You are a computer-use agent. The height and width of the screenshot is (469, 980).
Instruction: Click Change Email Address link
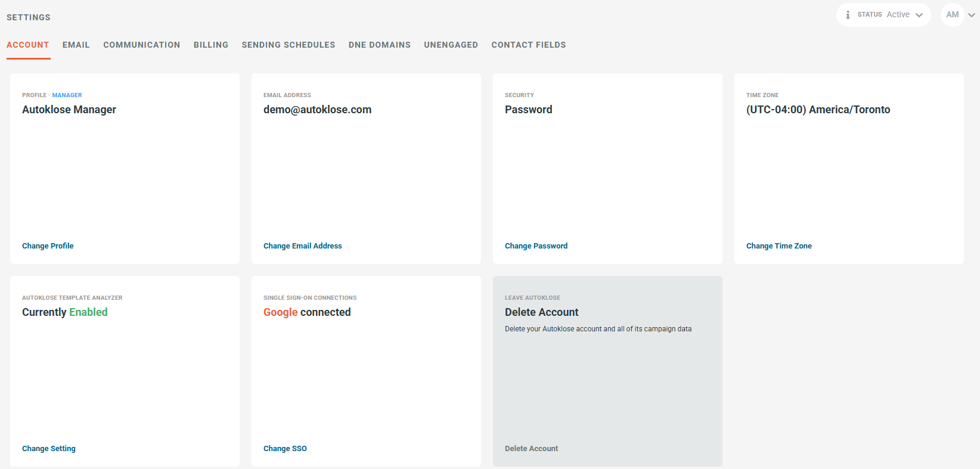pos(303,246)
